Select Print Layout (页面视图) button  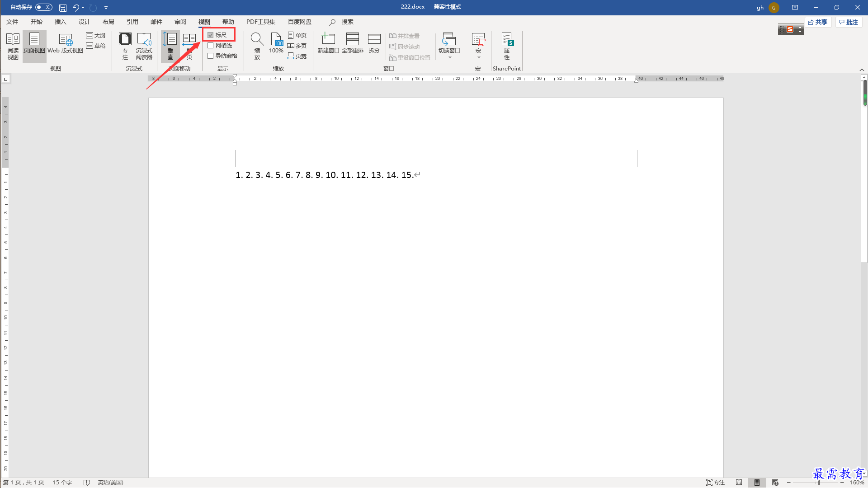tap(34, 46)
